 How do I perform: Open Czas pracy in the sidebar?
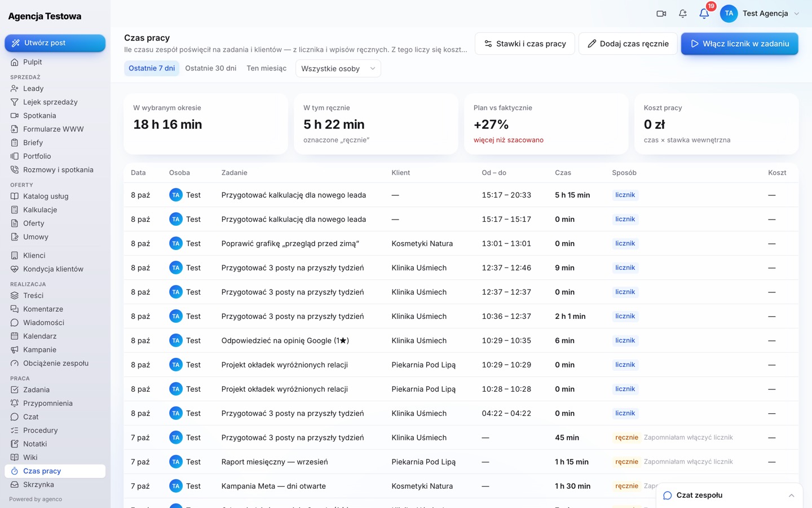(x=55, y=471)
